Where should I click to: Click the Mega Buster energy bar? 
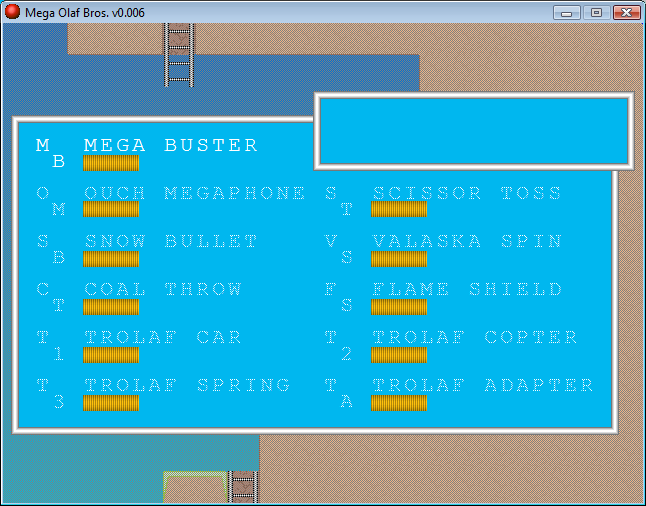tap(111, 163)
